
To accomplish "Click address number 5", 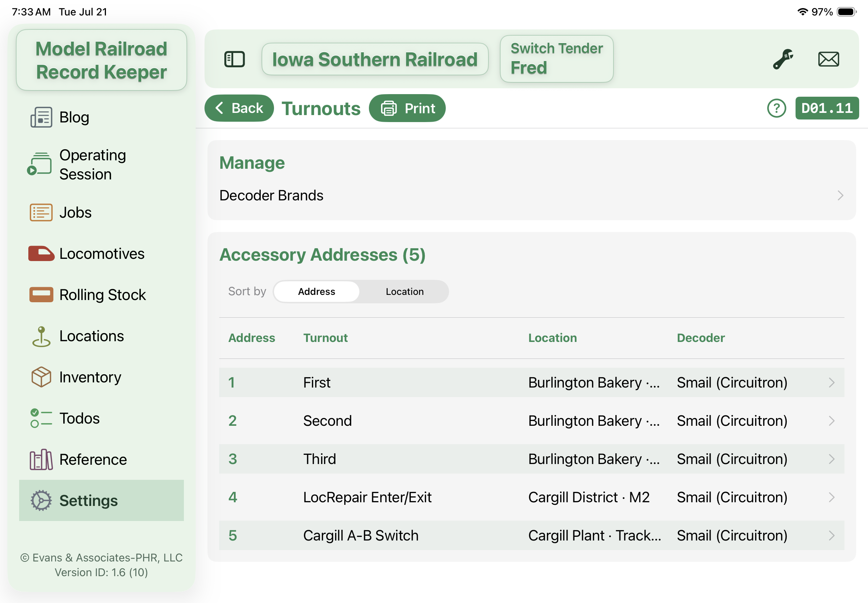I will 232,535.
